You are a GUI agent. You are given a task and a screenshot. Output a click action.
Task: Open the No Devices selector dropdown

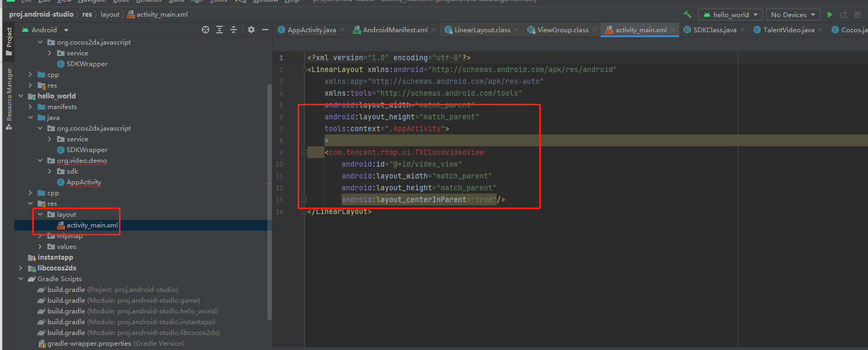coord(793,15)
